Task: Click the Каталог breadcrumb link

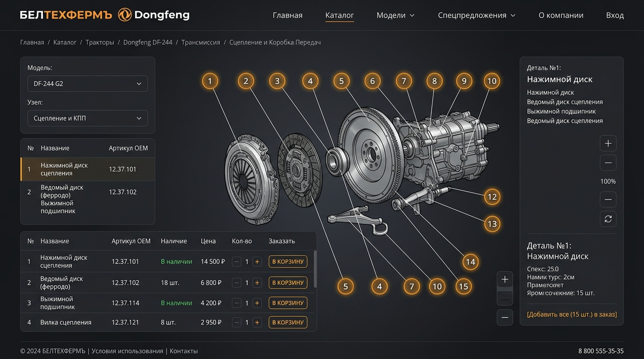Action: pos(65,42)
